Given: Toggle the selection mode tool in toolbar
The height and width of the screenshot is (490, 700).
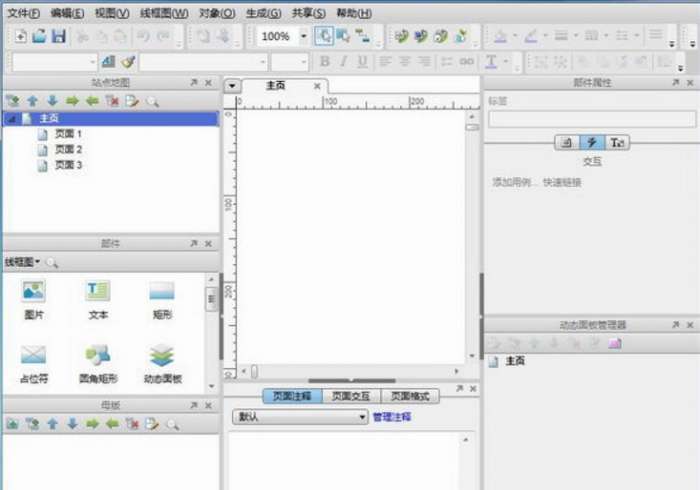Looking at the screenshot, I should (323, 36).
